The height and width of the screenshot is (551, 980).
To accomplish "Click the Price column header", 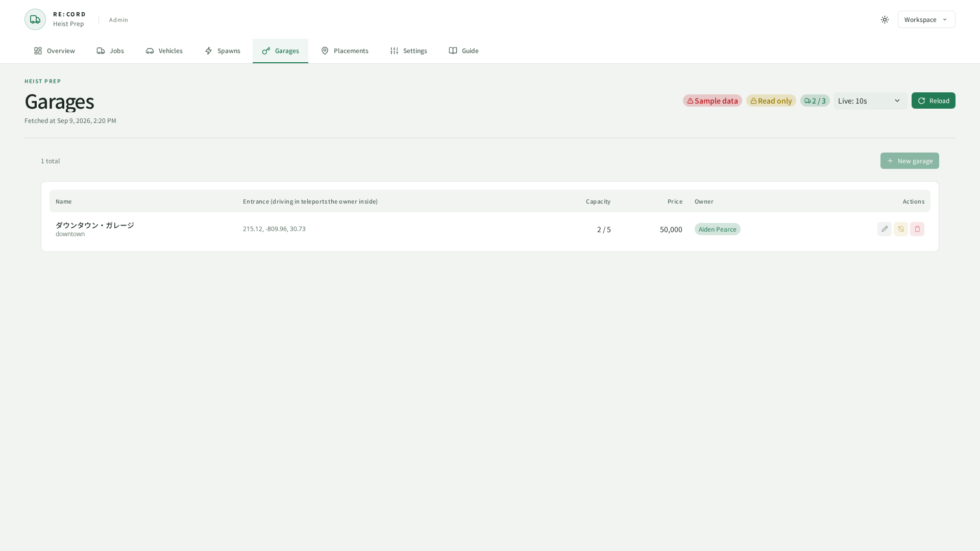I will [x=675, y=201].
